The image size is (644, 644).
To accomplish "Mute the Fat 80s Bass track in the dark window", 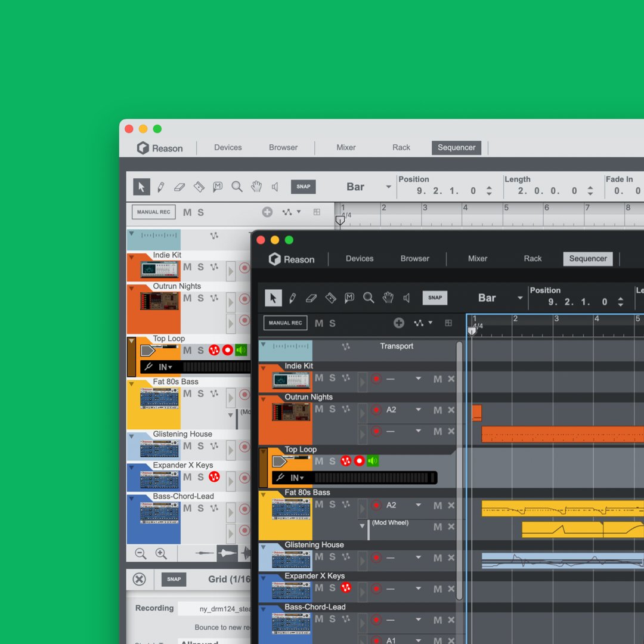I will tap(318, 504).
